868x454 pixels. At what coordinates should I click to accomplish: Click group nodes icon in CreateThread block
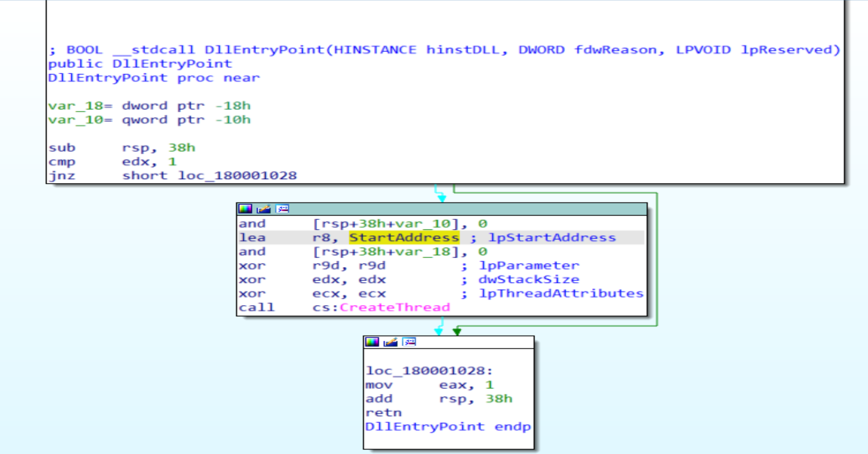pos(283,209)
